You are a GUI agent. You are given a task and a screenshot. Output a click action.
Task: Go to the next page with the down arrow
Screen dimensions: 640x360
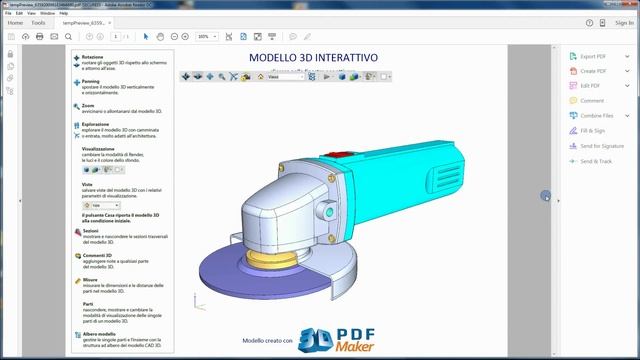click(100, 37)
